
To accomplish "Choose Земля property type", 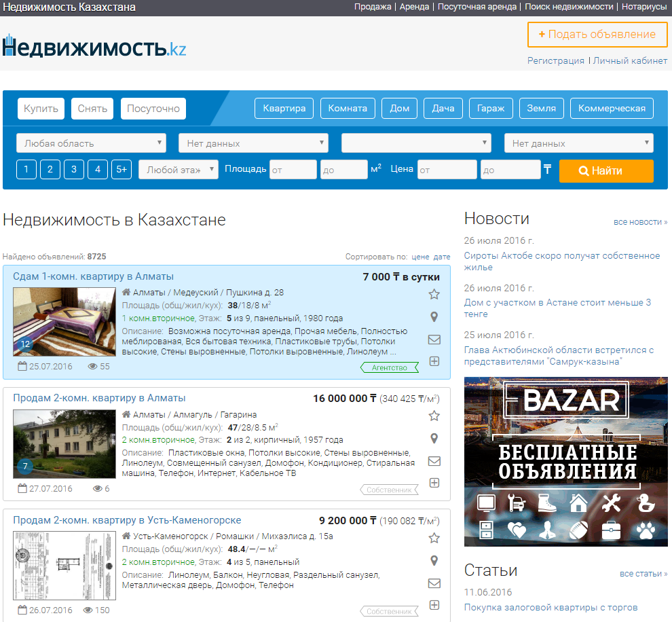I will pos(541,108).
